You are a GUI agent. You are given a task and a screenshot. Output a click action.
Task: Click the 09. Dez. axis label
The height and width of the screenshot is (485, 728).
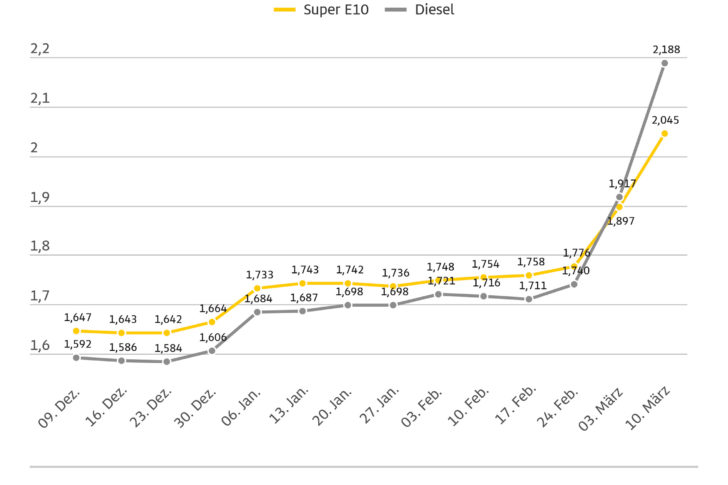click(62, 410)
